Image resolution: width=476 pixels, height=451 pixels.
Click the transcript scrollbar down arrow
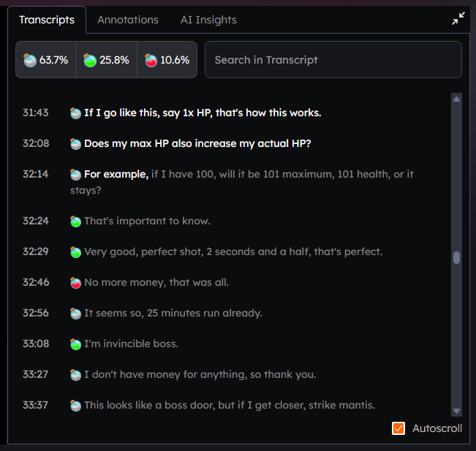click(x=456, y=411)
